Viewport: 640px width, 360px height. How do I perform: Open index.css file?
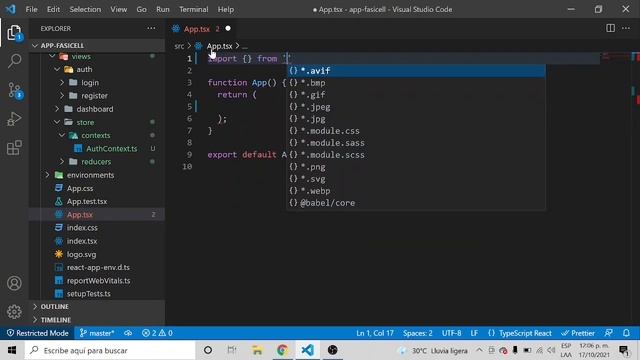coord(82,228)
